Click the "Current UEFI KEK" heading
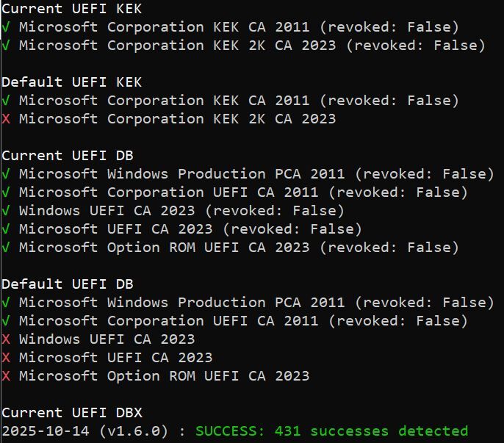The image size is (504, 443). coord(72,9)
